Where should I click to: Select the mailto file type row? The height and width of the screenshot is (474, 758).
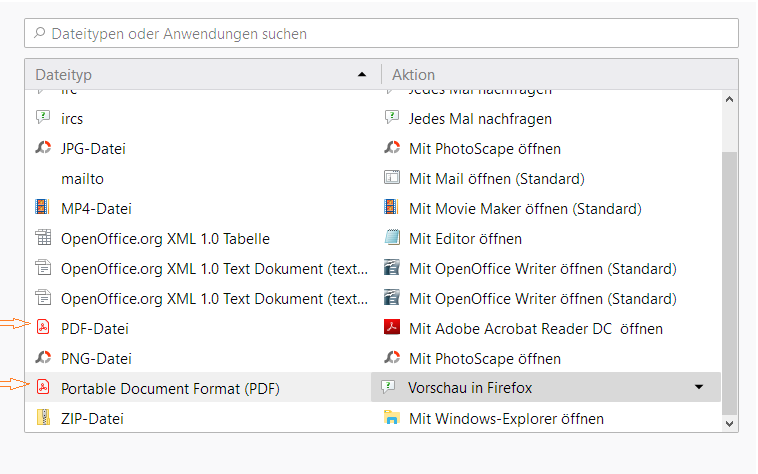82,178
